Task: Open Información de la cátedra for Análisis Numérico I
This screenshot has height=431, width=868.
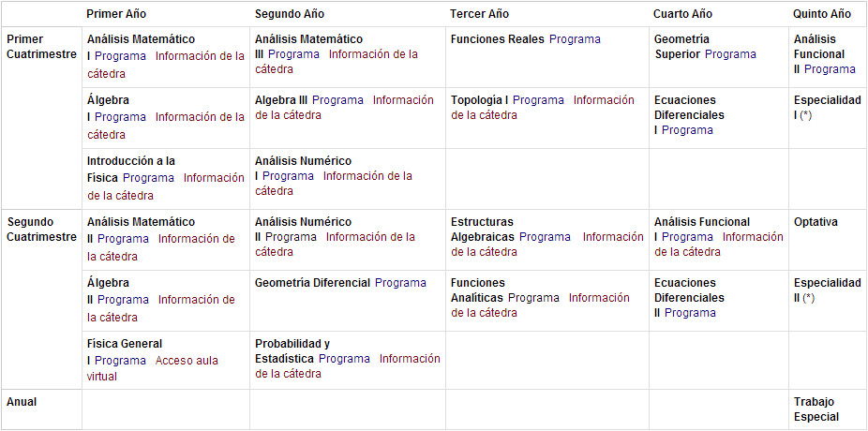Action: [x=334, y=184]
